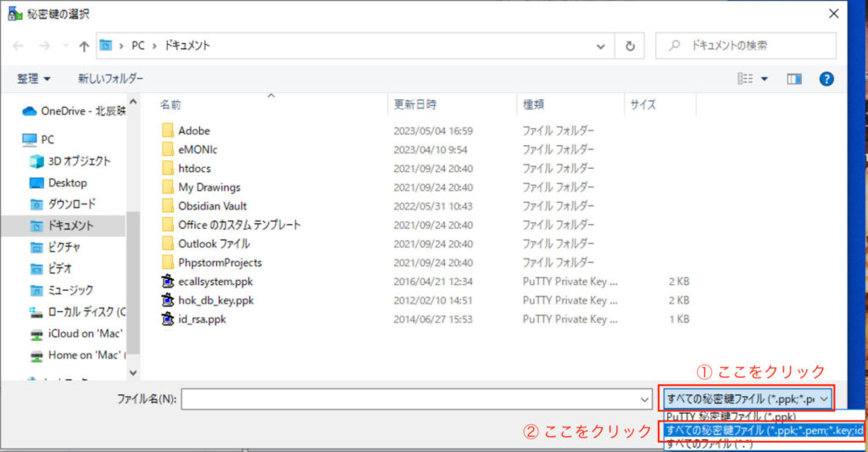Click the 1 KB size of id_rsa.ppk

point(679,319)
